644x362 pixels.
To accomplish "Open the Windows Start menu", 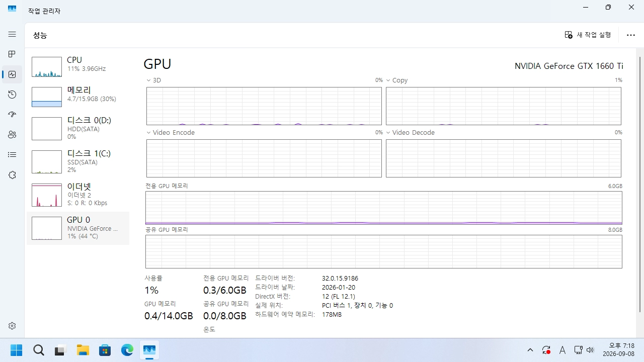I will coord(16,350).
